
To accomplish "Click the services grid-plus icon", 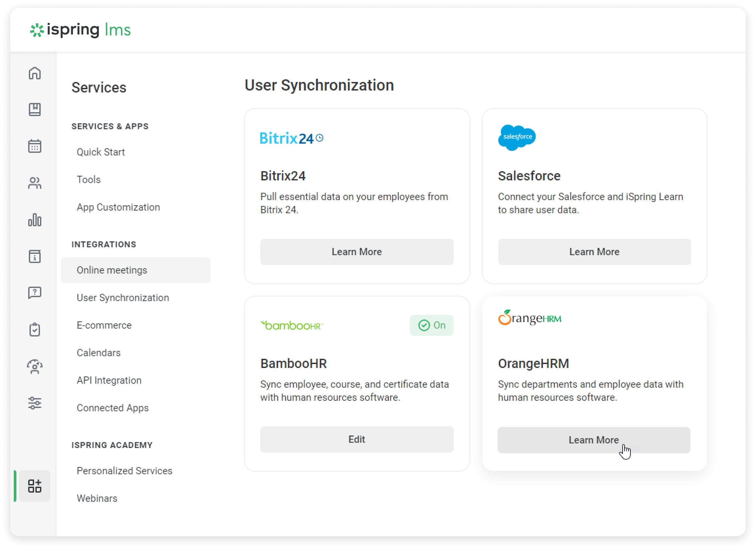I will click(35, 486).
